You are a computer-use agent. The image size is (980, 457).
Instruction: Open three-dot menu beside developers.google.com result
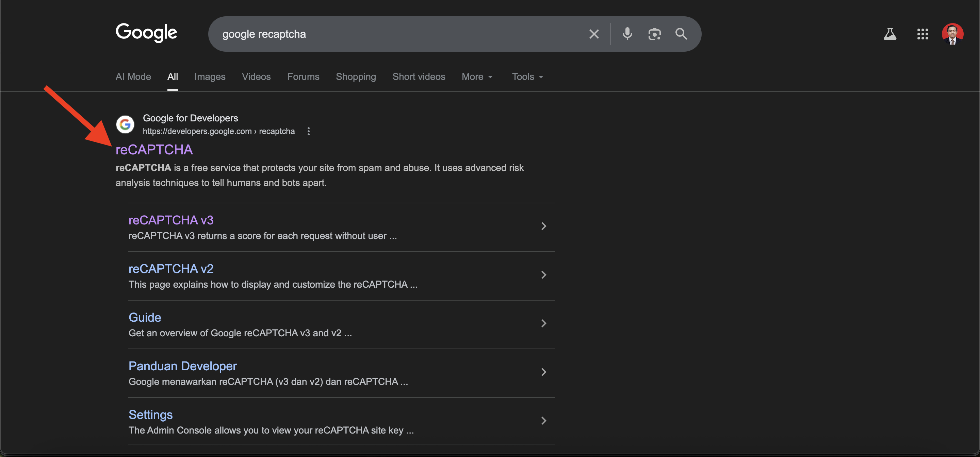tap(309, 131)
